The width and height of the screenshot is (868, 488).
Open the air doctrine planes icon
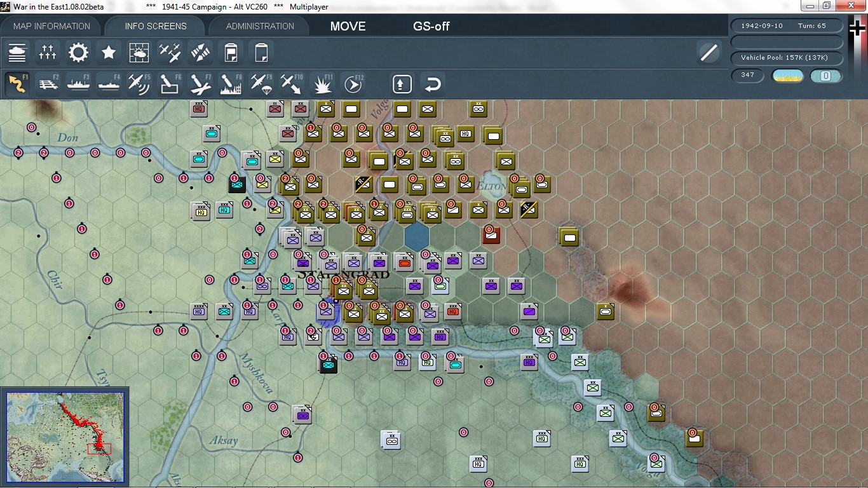[x=170, y=52]
